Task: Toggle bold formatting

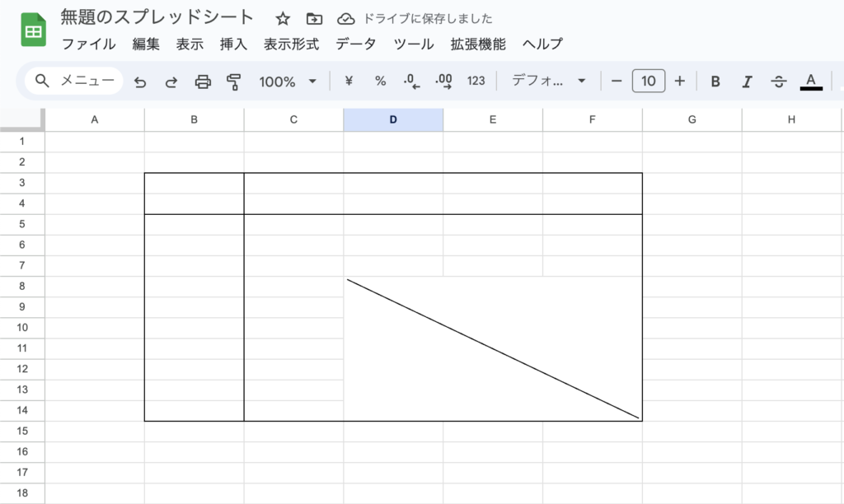Action: coord(715,82)
